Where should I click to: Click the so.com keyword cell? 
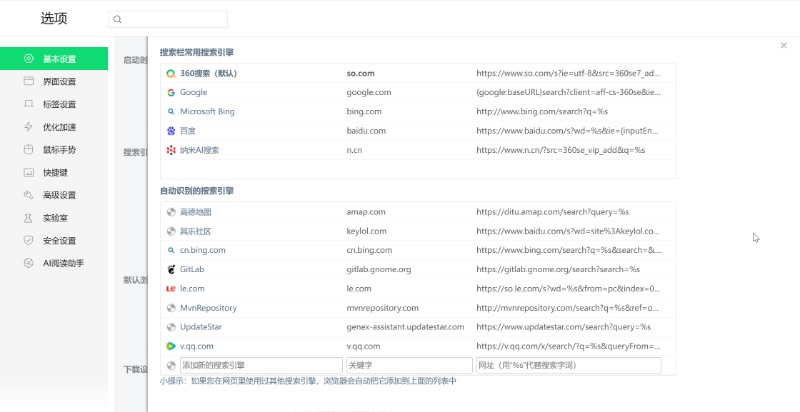pos(360,73)
